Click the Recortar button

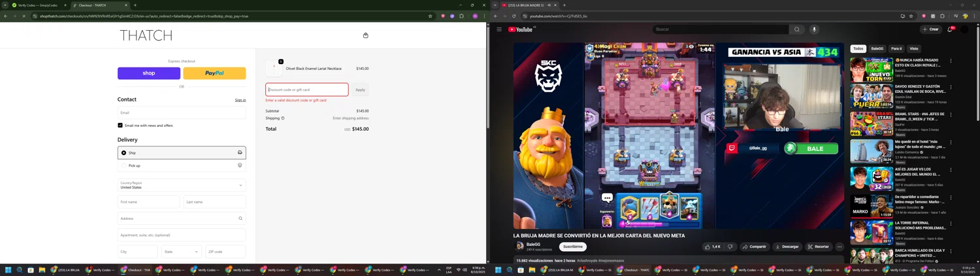coord(818,247)
